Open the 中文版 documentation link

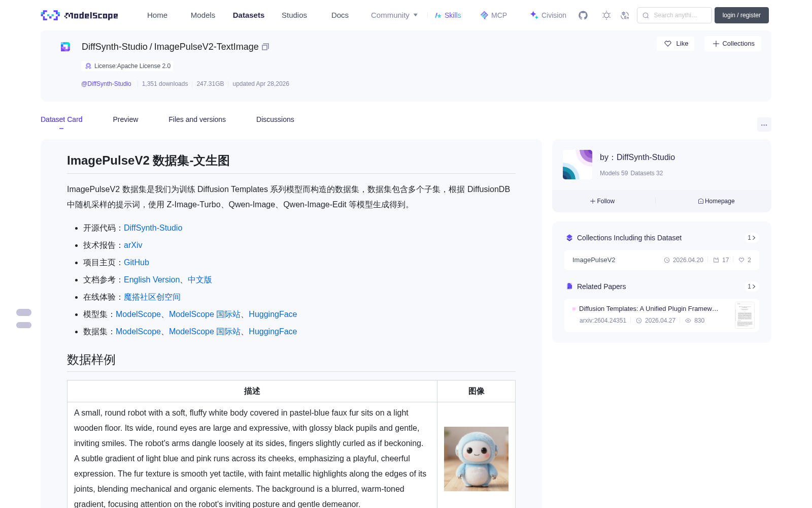point(200,280)
